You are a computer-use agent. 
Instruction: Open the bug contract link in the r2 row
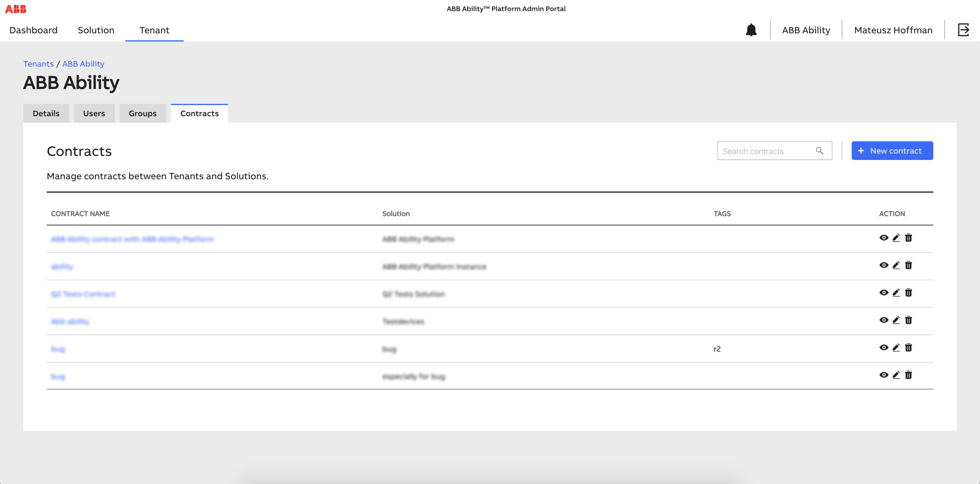58,349
